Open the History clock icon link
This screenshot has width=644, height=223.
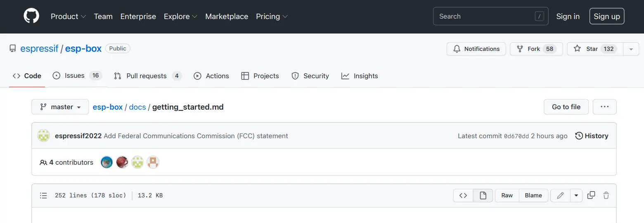point(592,136)
